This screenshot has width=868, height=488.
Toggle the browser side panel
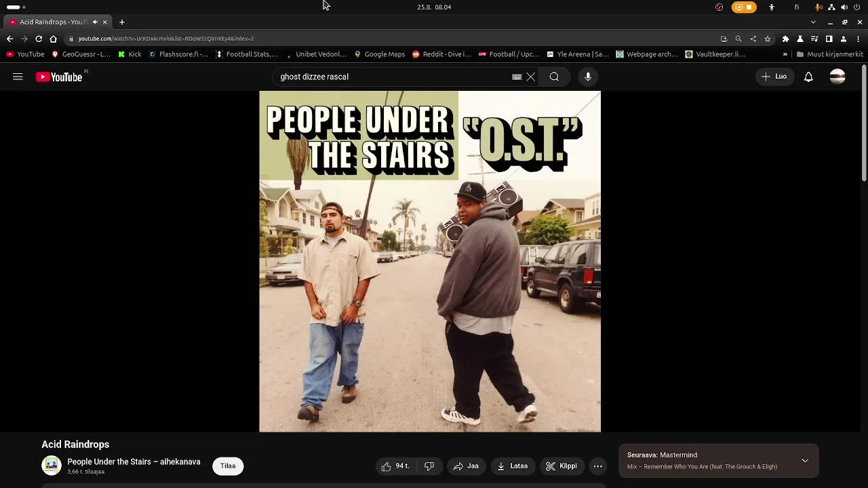click(829, 39)
